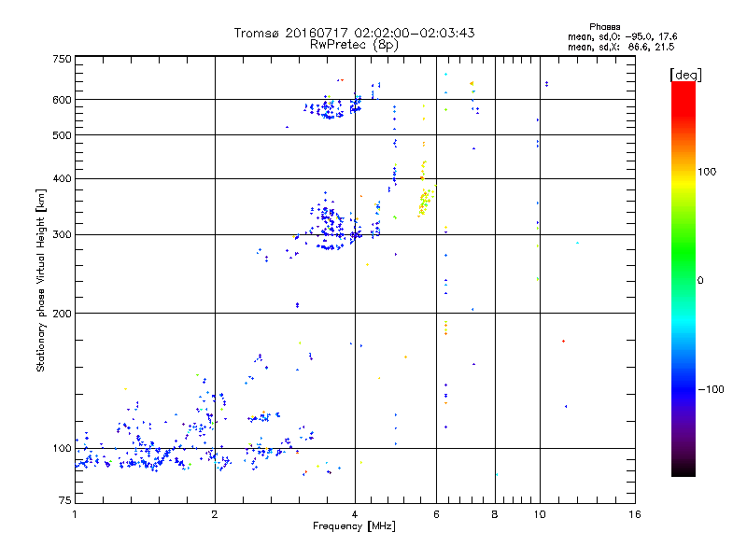
Task: Click the '-100' color bar tick label
Action: [712, 389]
